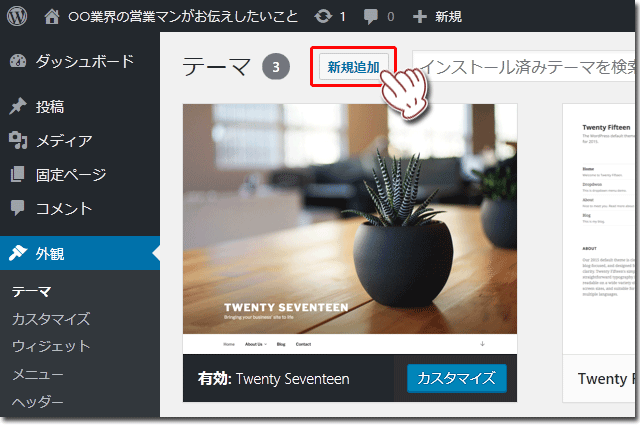
Task: Click the 新規追加 button
Action: coord(353,67)
